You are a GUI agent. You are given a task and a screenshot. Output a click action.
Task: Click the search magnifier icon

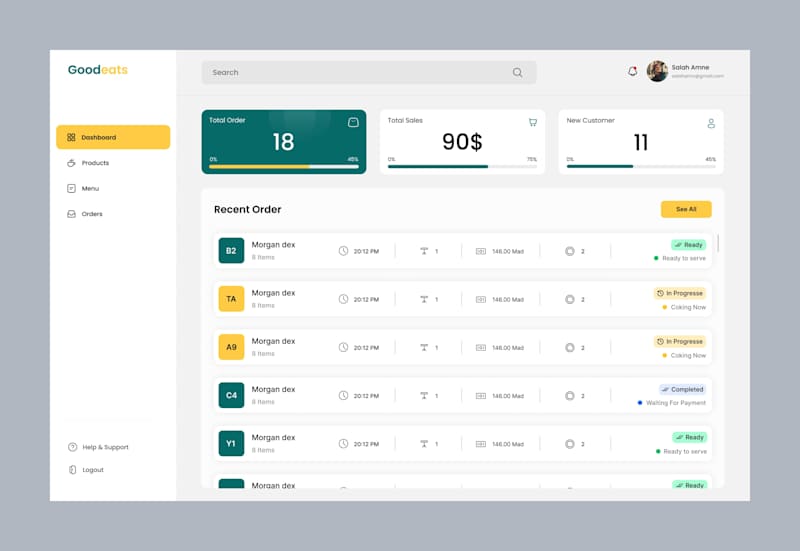click(517, 72)
